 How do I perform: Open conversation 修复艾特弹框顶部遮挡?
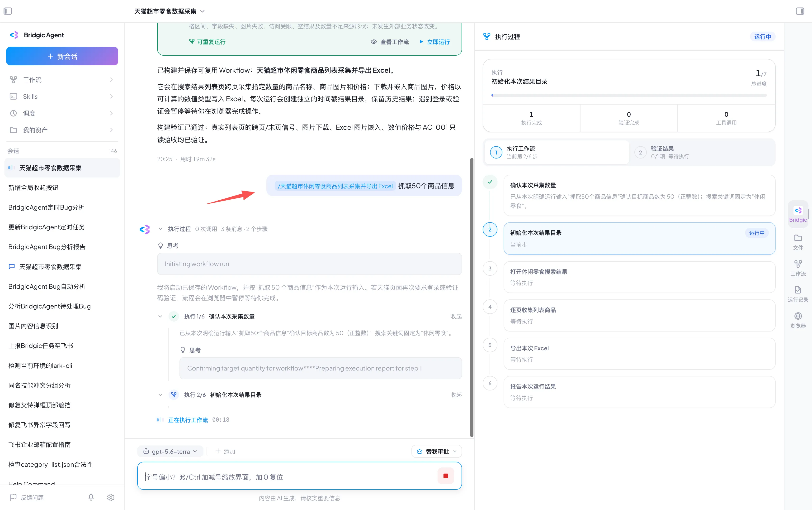pyautogui.click(x=62, y=405)
